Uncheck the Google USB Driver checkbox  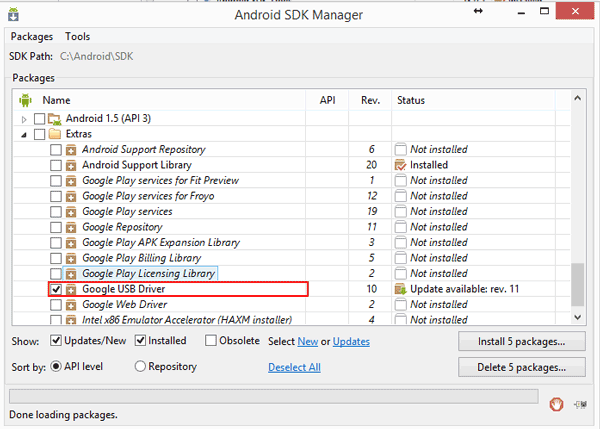click(56, 289)
